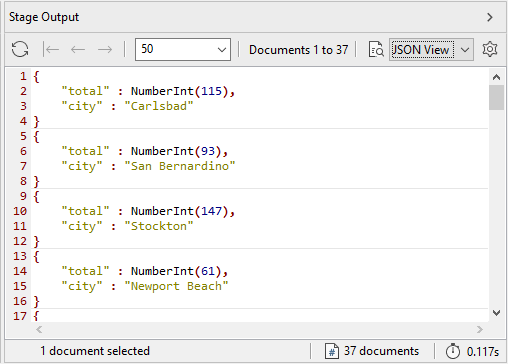Open the find-in-documents search icon
The image size is (508, 364).
coord(376,50)
